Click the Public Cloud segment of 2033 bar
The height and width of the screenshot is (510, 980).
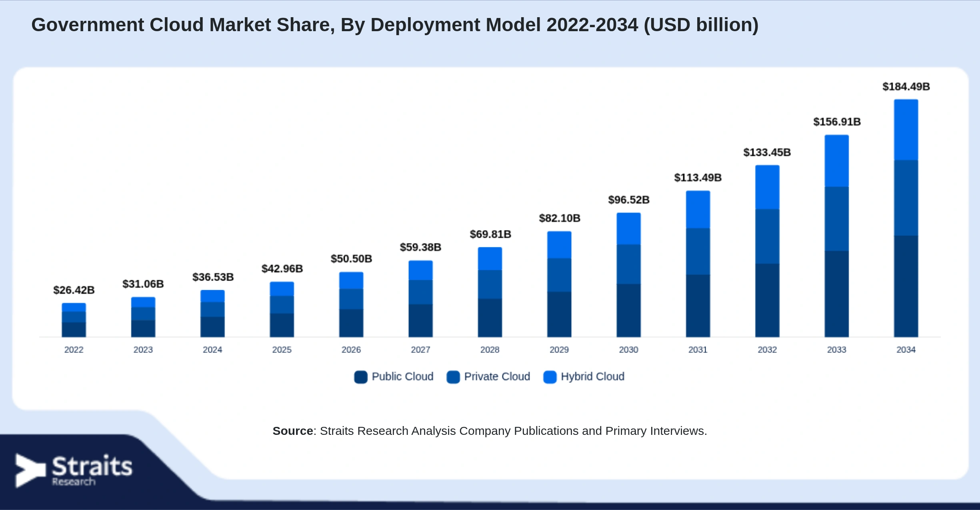837,294
